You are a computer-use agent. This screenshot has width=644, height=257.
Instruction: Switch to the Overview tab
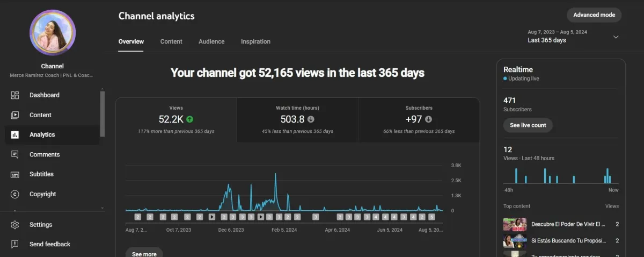click(x=131, y=41)
